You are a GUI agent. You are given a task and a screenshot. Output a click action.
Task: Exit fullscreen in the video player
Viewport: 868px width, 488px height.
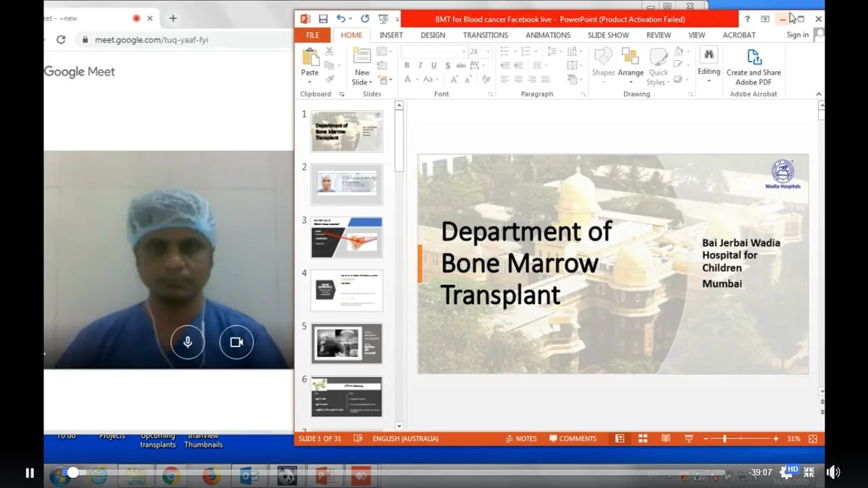click(808, 472)
